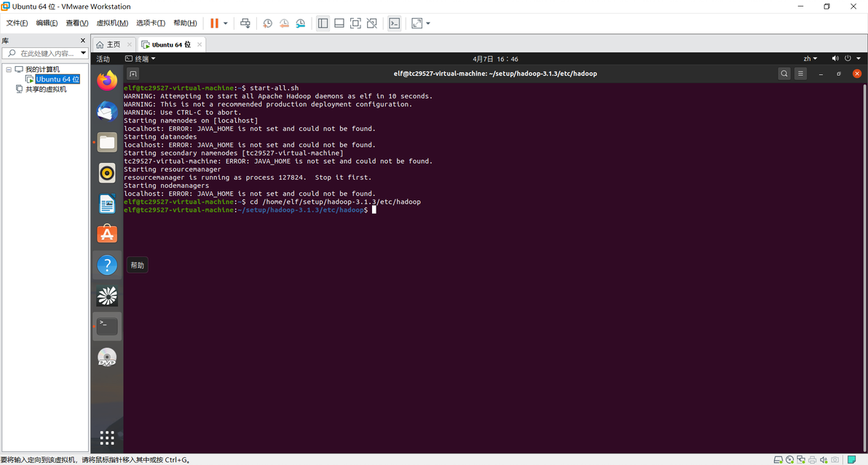
Task: Click the Ubuntu volume speaker icon
Action: click(835, 59)
